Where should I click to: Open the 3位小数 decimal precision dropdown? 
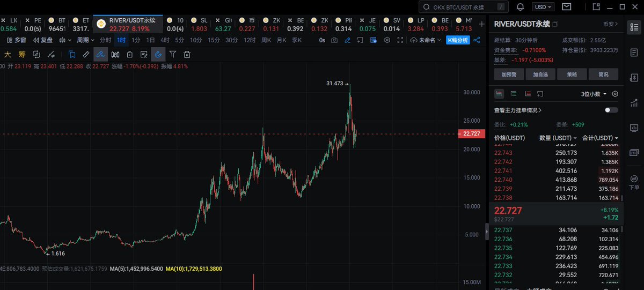[x=594, y=94]
